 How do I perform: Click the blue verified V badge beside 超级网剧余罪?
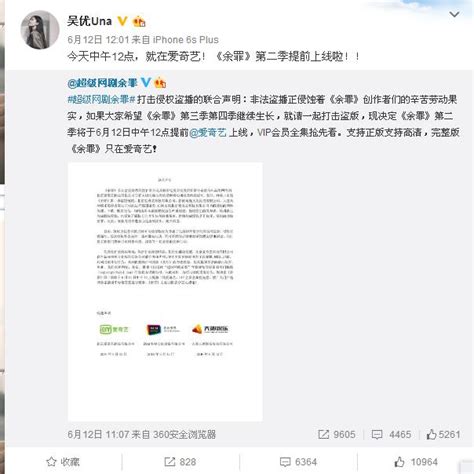146,82
